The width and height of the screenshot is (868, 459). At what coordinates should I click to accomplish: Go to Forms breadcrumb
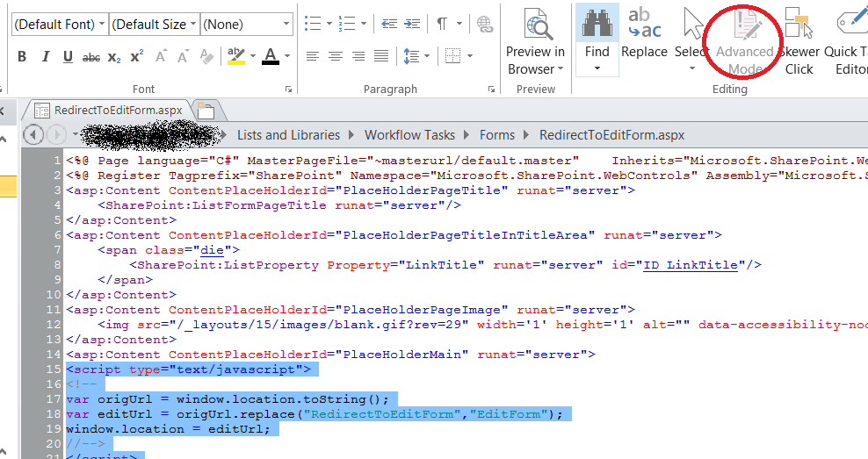(497, 135)
